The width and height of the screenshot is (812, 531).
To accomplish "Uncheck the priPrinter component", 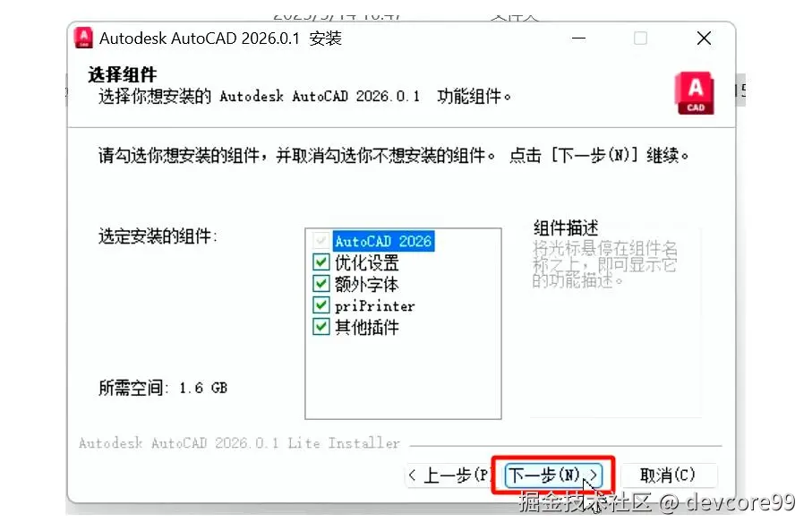I will 321,305.
